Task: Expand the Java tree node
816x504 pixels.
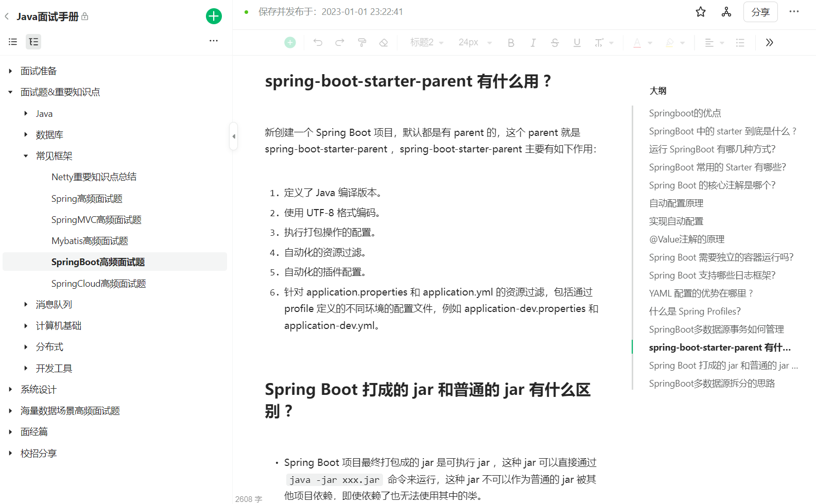Action: (26, 113)
